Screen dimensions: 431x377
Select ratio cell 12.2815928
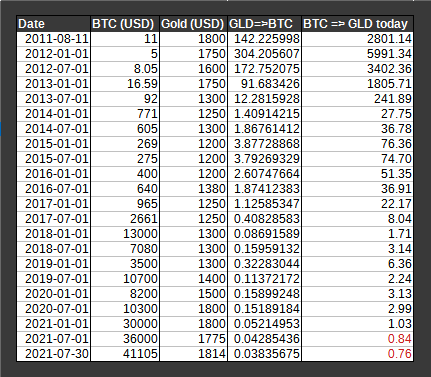pos(265,99)
